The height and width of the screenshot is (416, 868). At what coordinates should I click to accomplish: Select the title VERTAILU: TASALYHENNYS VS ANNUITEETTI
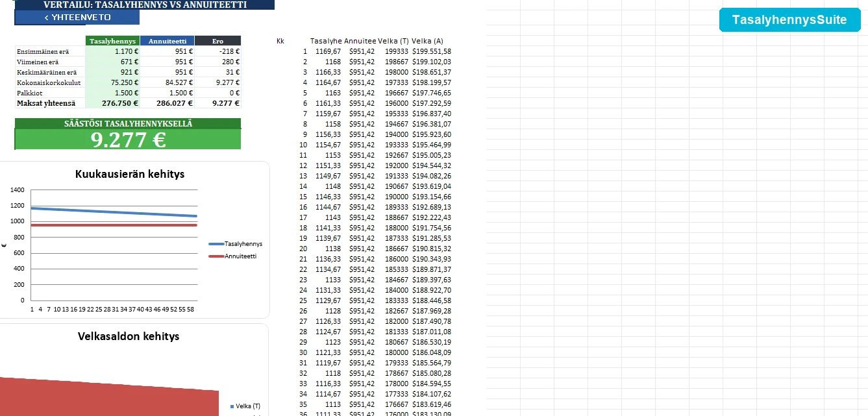pyautogui.click(x=145, y=5)
